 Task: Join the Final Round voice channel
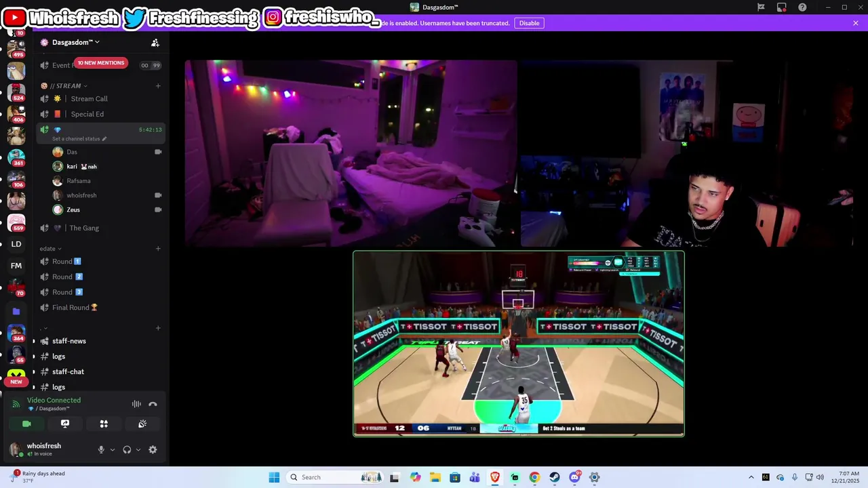pos(100,308)
